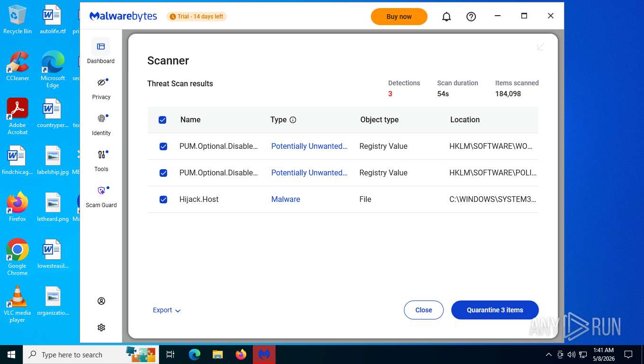Select the VLC media player shortcut
This screenshot has height=364, width=644.
point(18,304)
